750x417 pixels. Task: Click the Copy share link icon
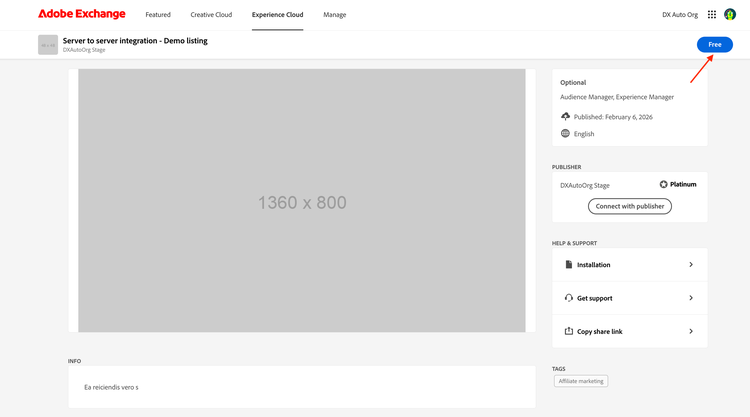pyautogui.click(x=569, y=331)
